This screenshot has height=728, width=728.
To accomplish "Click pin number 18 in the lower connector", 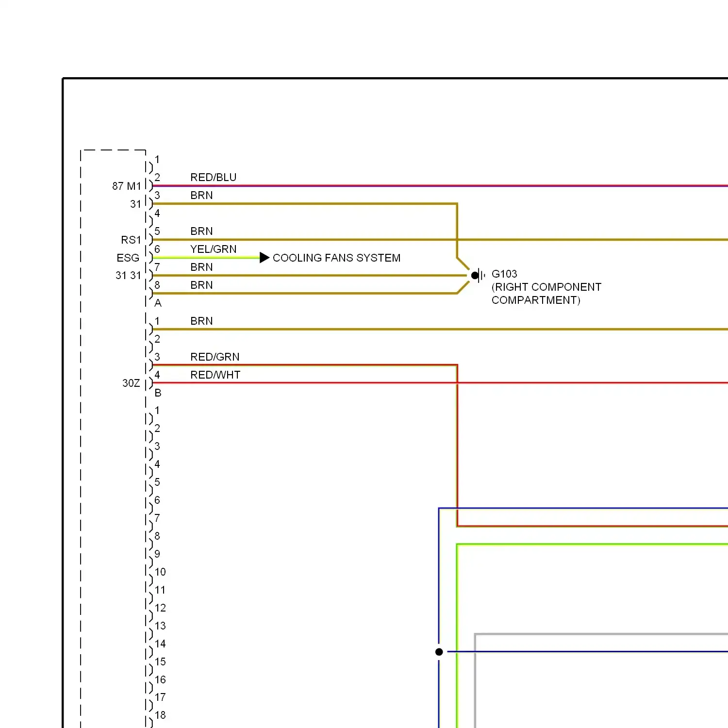I will (x=160, y=715).
